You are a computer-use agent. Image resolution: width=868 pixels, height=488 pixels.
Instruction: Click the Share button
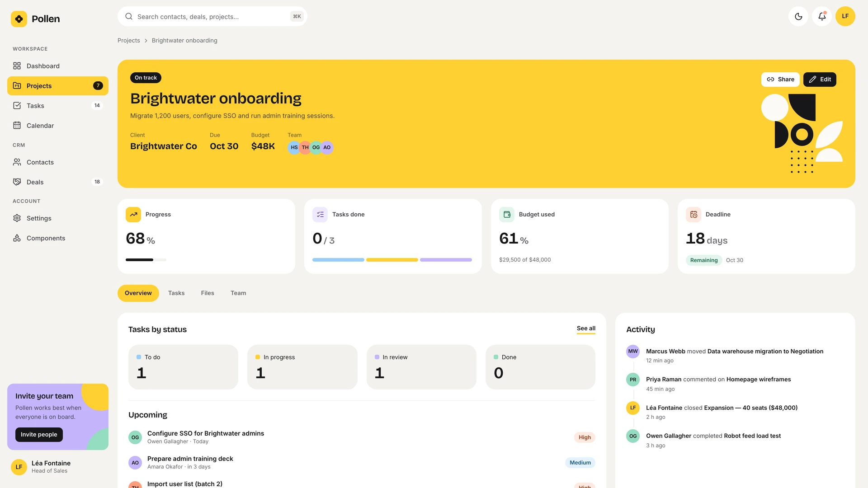pos(780,80)
